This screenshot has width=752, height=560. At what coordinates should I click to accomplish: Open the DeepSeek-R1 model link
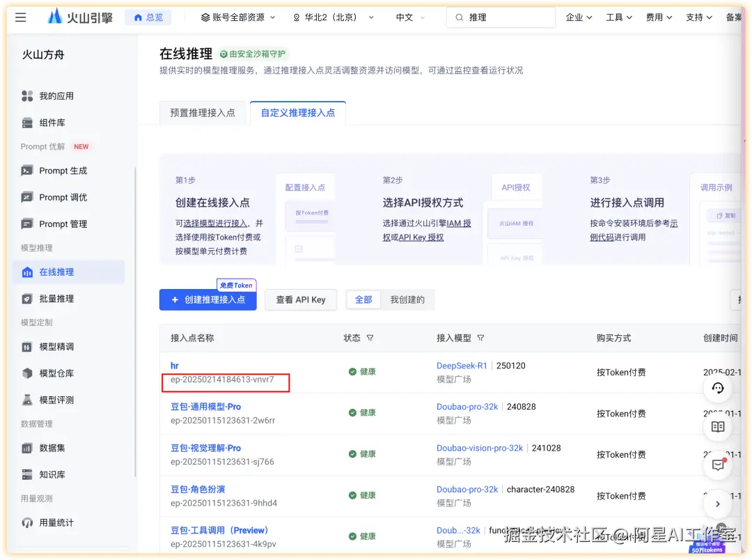tap(462, 366)
